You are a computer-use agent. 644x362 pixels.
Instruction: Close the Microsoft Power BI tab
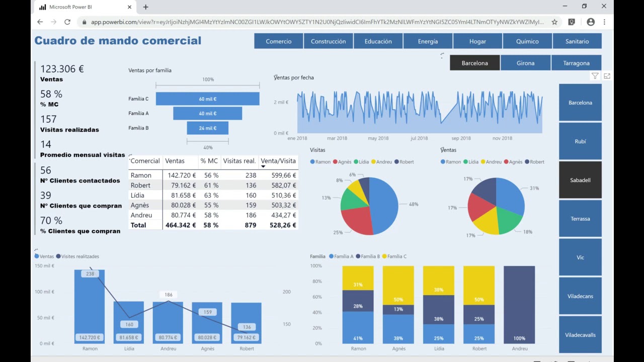[x=130, y=7]
